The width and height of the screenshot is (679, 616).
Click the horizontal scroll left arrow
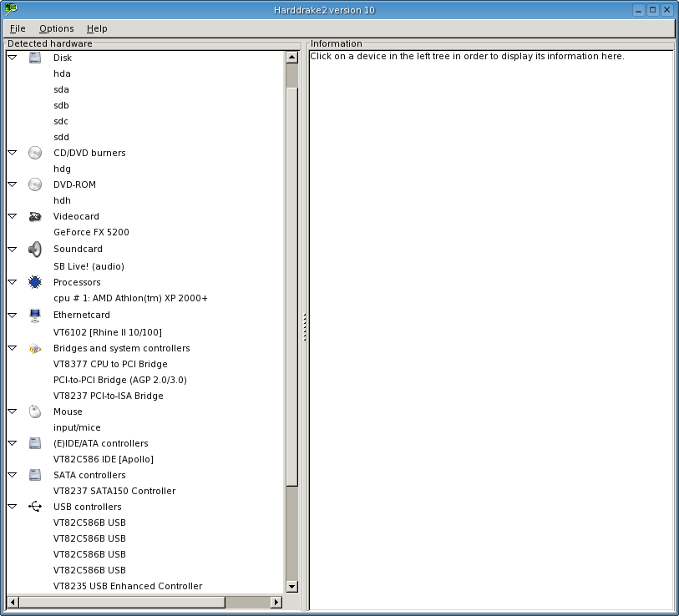pyautogui.click(x=13, y=602)
